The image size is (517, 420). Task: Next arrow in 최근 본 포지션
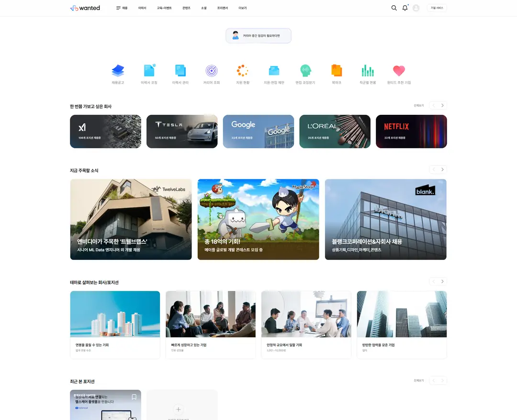pos(442,380)
